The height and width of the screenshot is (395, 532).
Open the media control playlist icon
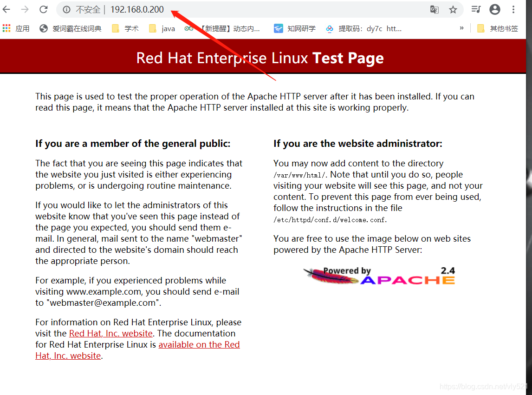click(x=476, y=9)
